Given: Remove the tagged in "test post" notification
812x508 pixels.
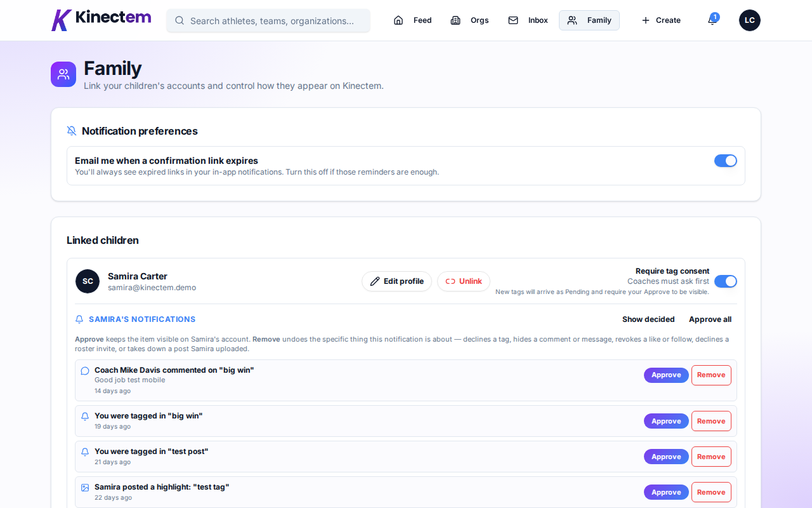Looking at the screenshot, I should (x=711, y=457).
